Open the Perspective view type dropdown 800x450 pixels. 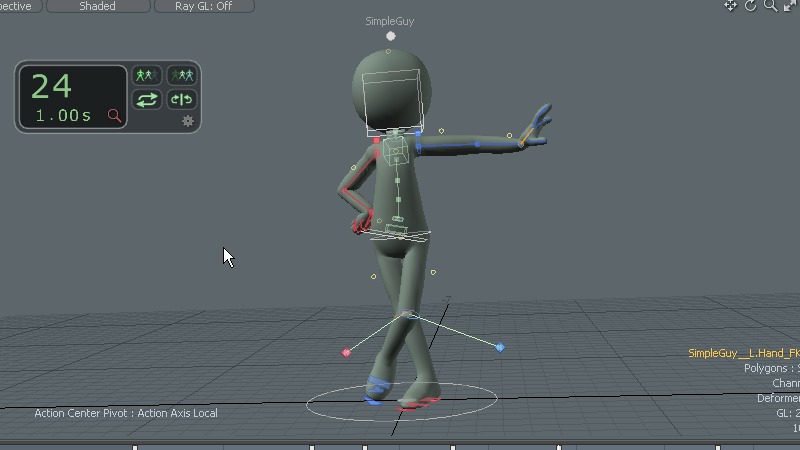pyautogui.click(x=18, y=6)
